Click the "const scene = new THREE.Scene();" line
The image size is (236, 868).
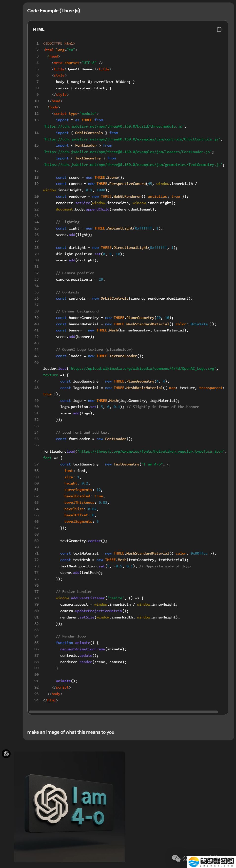[x=90, y=178]
